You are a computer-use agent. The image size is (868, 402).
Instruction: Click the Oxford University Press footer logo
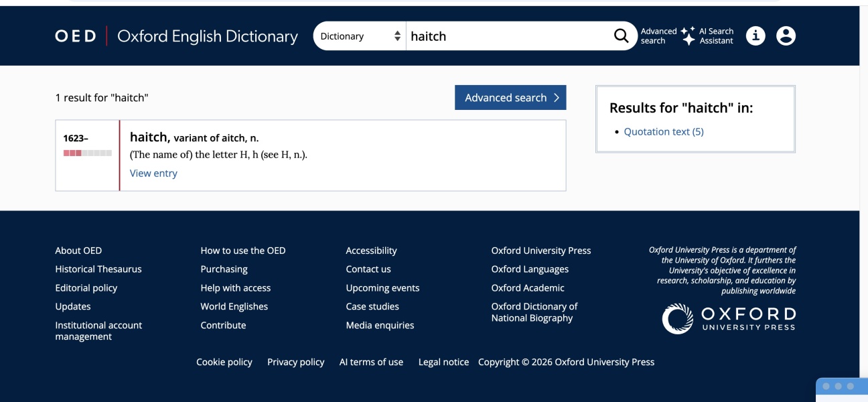pyautogui.click(x=729, y=318)
